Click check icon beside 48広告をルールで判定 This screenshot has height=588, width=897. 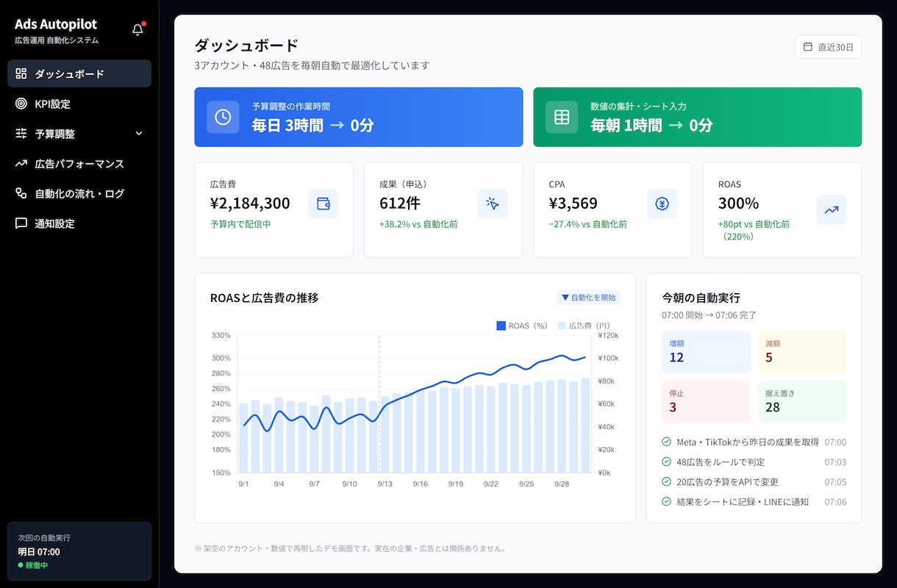click(666, 462)
